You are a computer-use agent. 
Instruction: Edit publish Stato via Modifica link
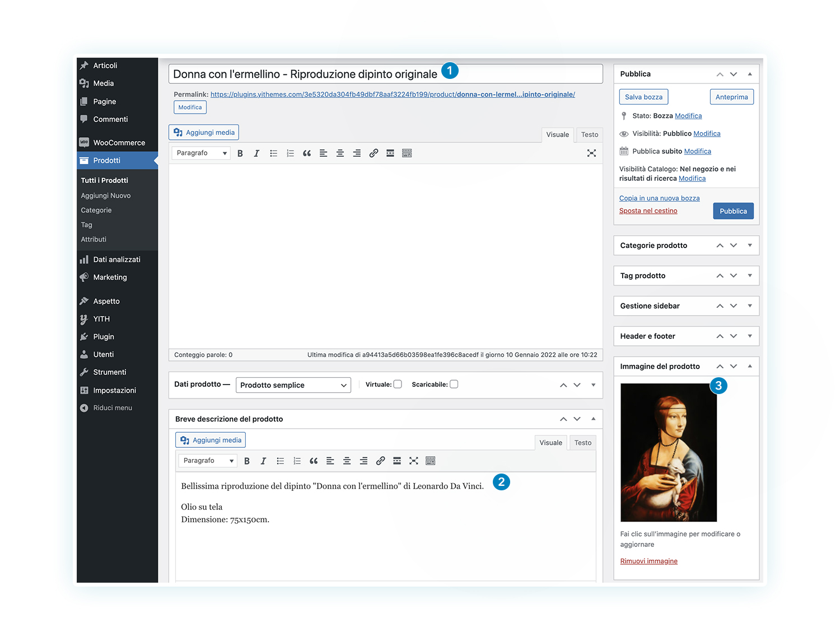(688, 116)
